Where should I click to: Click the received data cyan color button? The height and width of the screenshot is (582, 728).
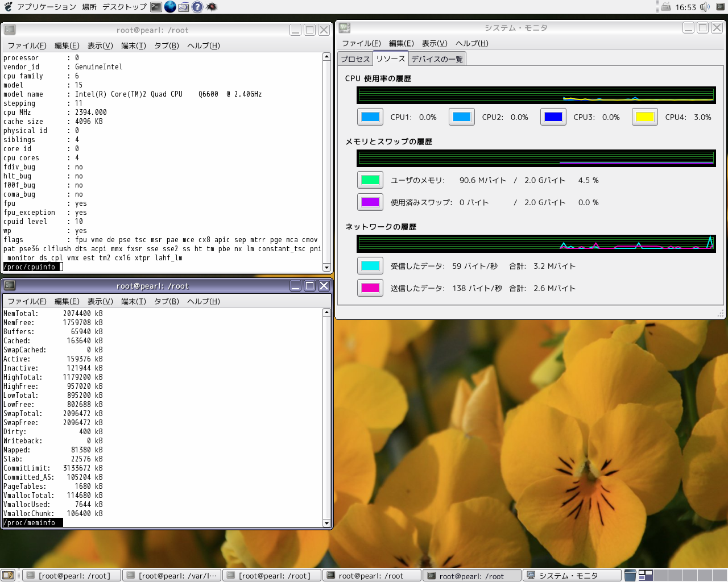370,266
